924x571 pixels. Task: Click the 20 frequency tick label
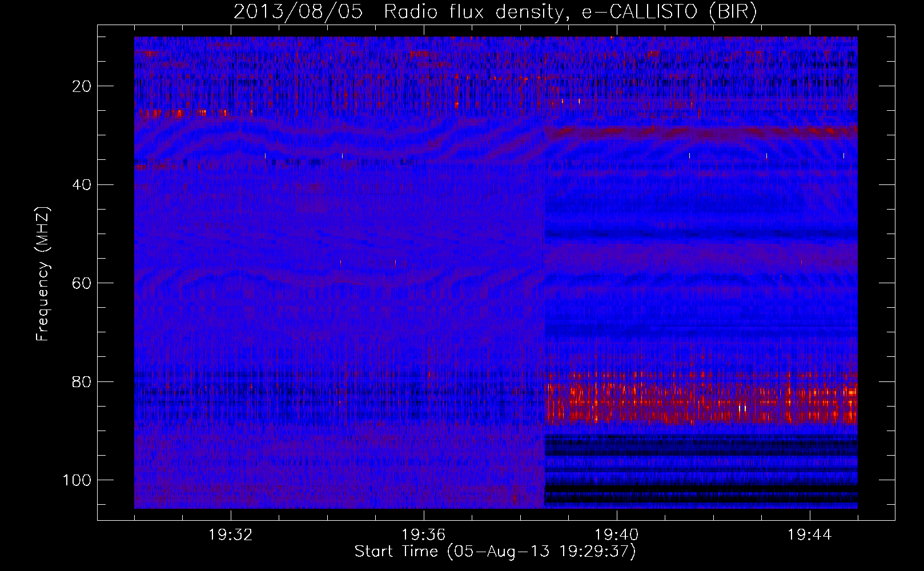(x=82, y=86)
